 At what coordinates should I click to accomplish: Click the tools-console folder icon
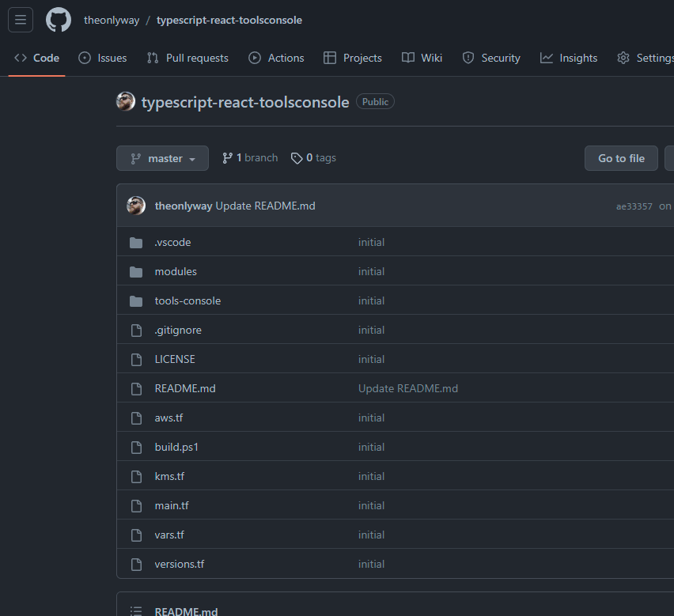point(136,301)
